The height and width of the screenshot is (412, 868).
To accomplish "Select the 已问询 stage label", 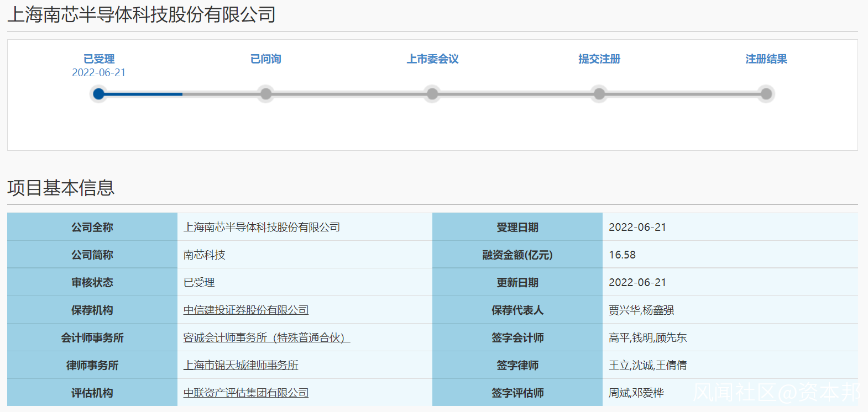I will tap(266, 59).
